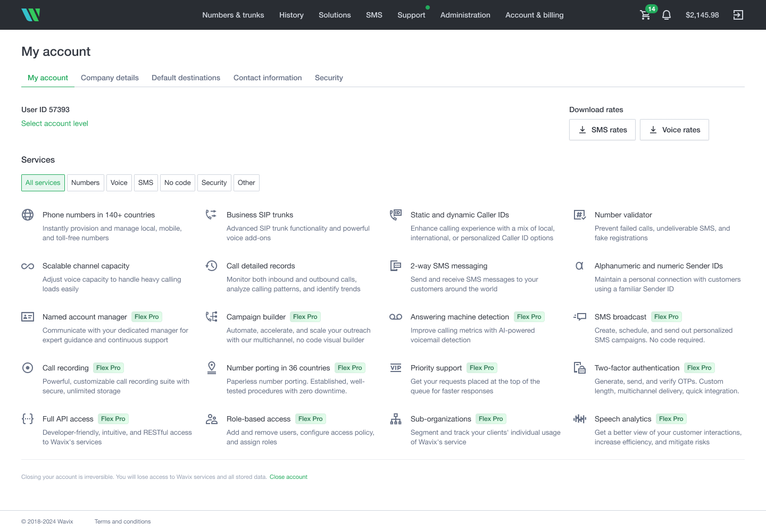This screenshot has width=766, height=532.
Task: Filter services by Other
Action: tap(246, 183)
